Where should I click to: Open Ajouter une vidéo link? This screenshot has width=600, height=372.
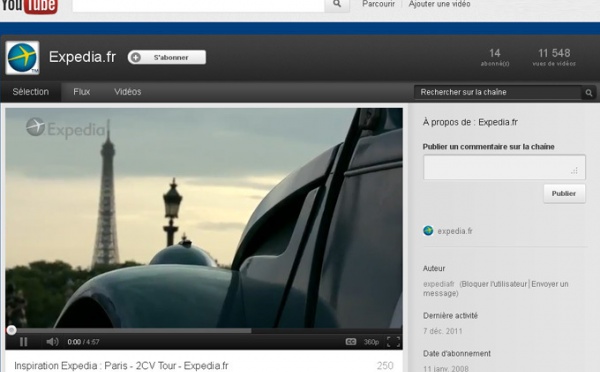coord(439,4)
